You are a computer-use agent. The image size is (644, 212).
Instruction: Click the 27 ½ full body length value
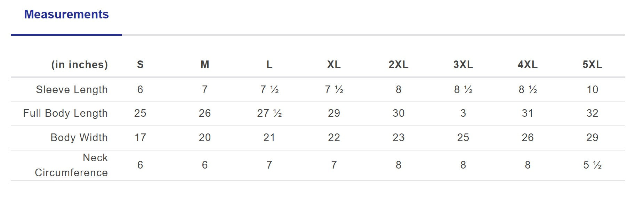click(x=269, y=113)
